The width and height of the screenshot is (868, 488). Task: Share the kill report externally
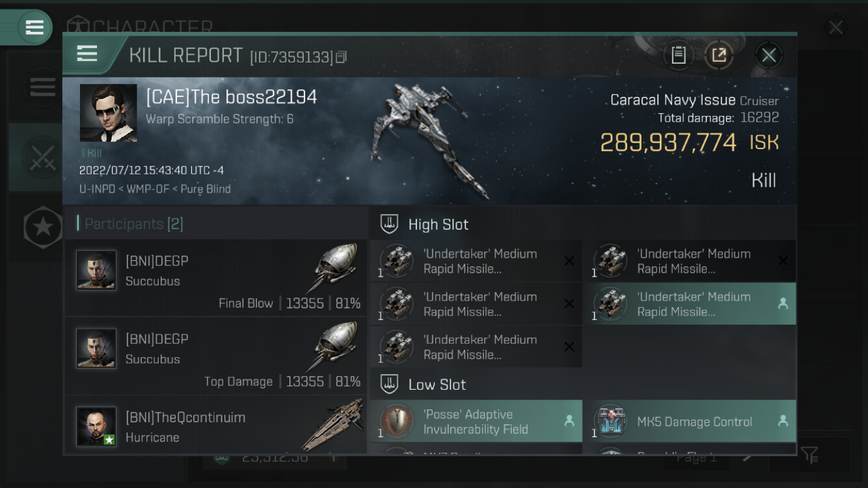(719, 55)
